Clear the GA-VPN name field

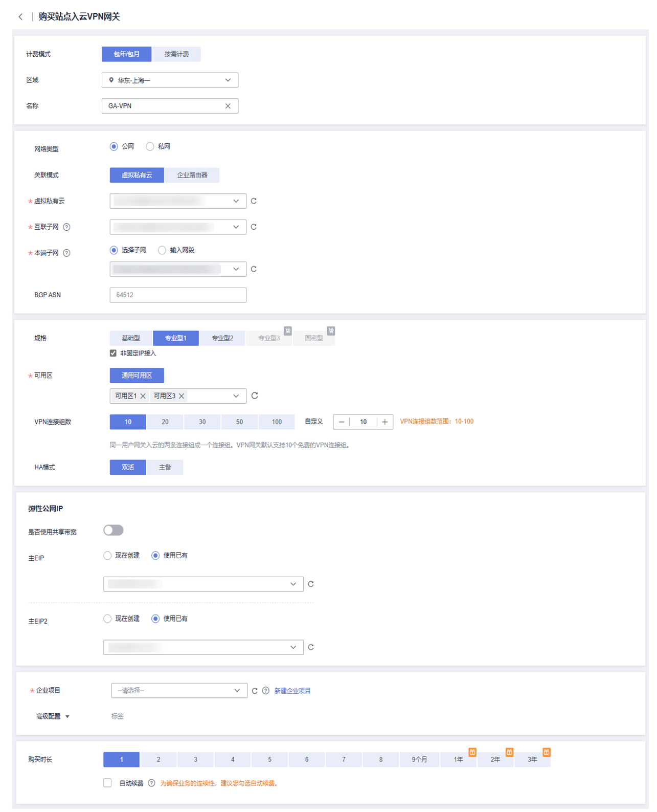228,106
